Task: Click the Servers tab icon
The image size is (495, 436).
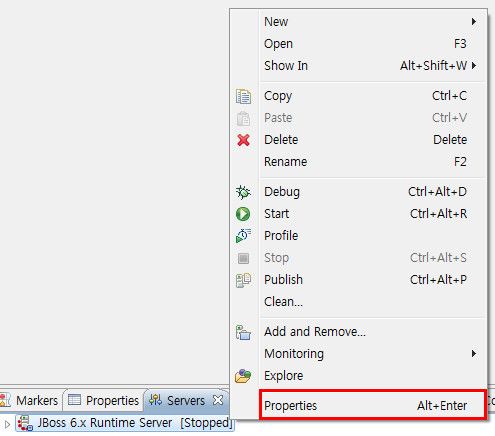Action: (x=155, y=399)
